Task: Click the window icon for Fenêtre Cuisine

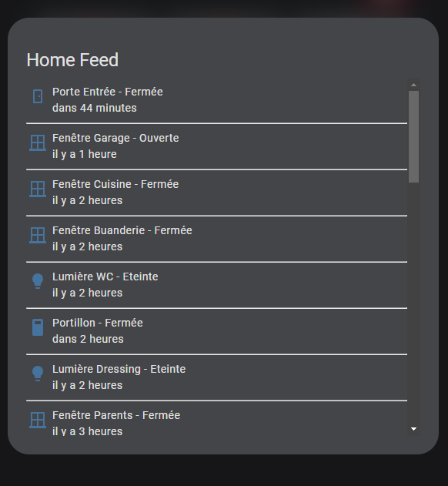Action: 38,189
